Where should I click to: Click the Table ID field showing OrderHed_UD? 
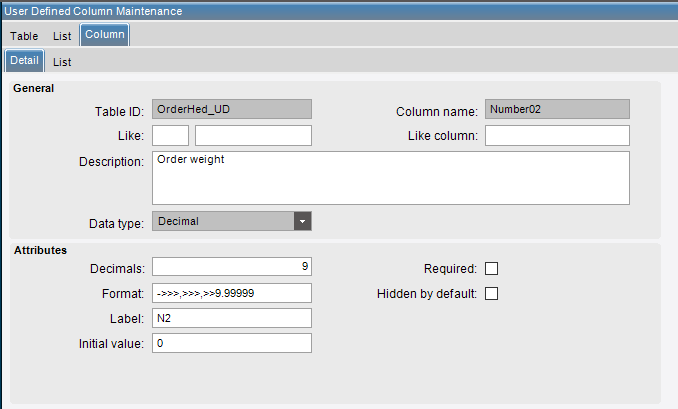[x=232, y=109]
